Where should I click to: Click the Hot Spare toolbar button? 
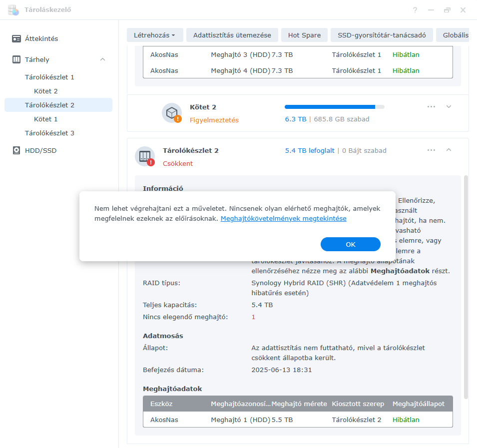[x=304, y=35]
